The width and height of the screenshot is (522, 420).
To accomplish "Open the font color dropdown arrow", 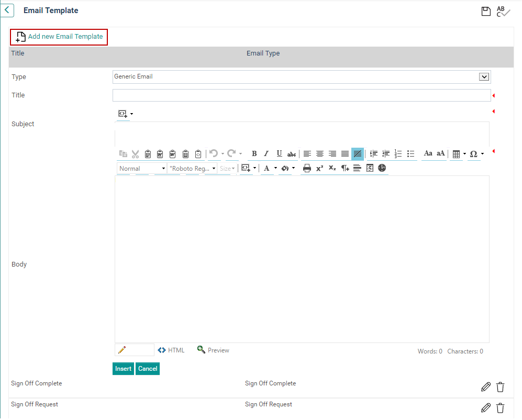I will point(275,168).
